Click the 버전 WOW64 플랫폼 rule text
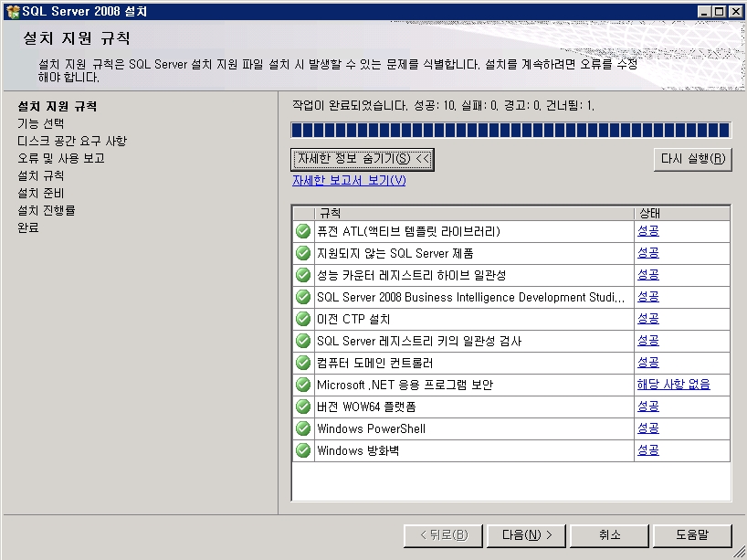747x560 pixels. click(366, 407)
